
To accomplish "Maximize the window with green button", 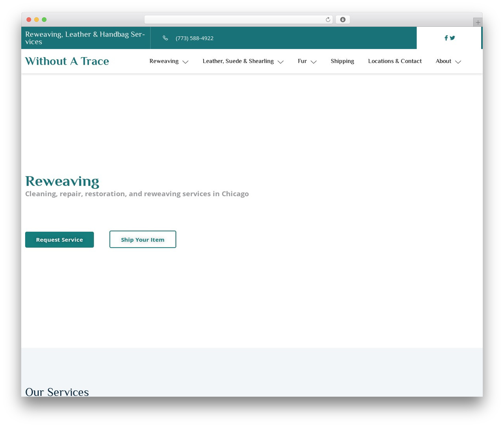I will 44,20.
